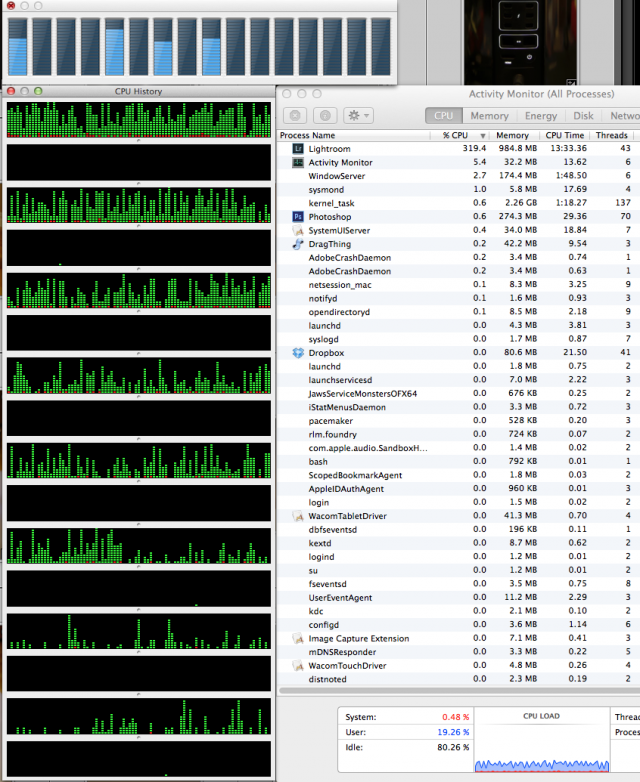Viewport: 640px width, 782px height.
Task: Click the Idle CPU percentage value
Action: (x=453, y=747)
